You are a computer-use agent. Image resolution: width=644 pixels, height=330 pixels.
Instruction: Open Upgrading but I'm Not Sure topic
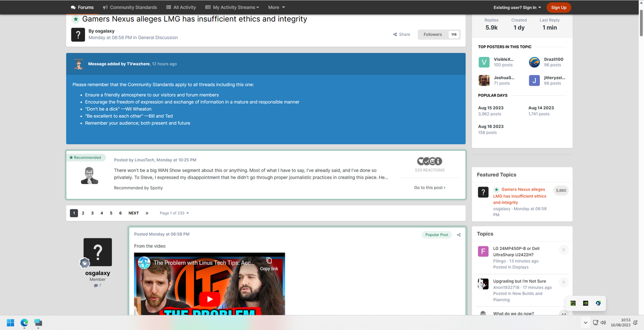point(520,281)
